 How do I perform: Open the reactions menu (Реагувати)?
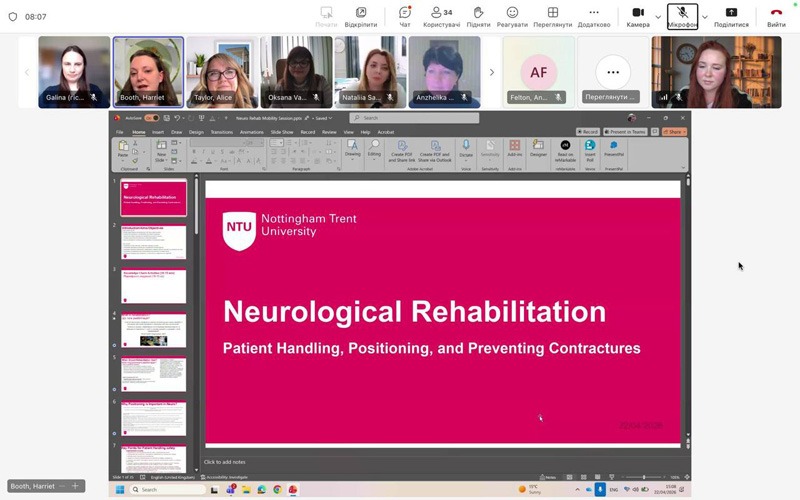pyautogui.click(x=512, y=16)
